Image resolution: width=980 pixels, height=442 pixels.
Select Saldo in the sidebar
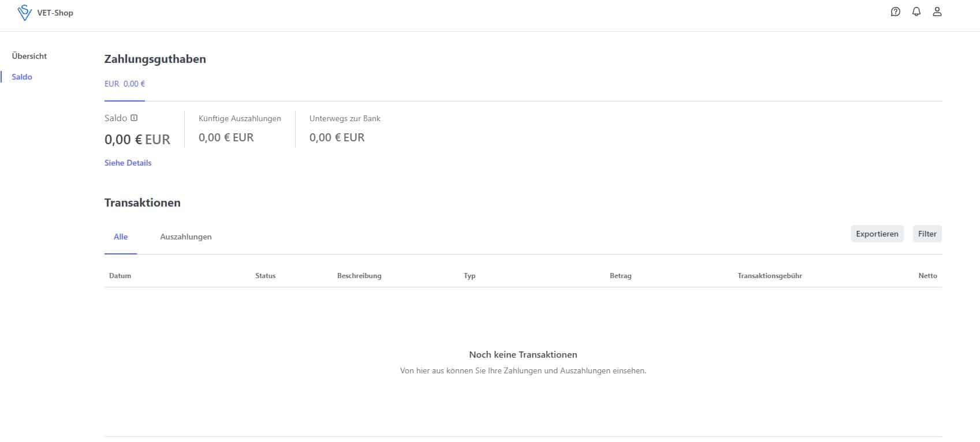coord(22,77)
